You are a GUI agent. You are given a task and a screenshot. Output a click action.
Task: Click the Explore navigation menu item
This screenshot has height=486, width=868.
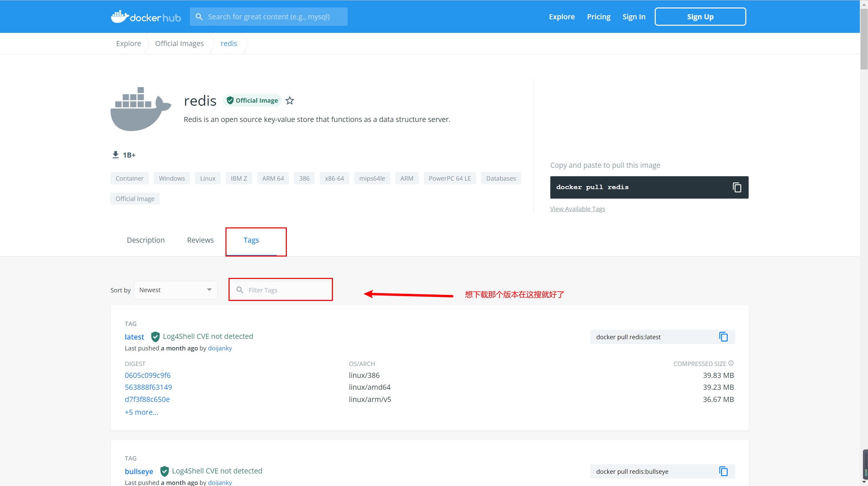tap(561, 16)
